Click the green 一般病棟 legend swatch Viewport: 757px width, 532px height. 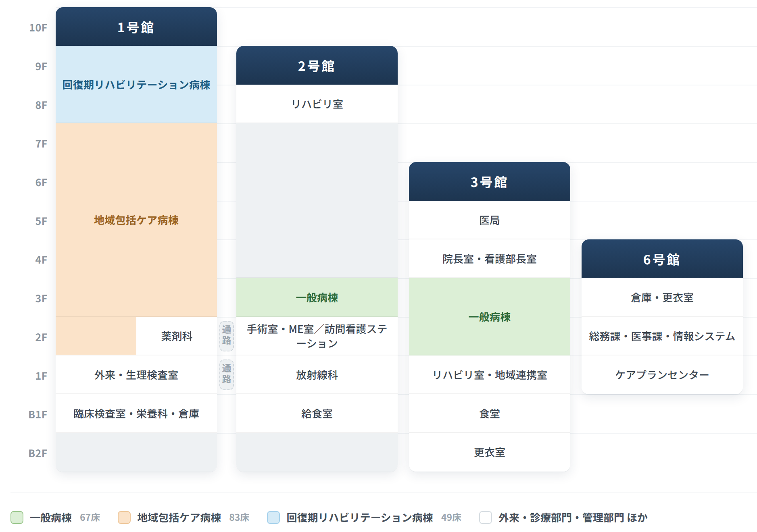[17, 517]
